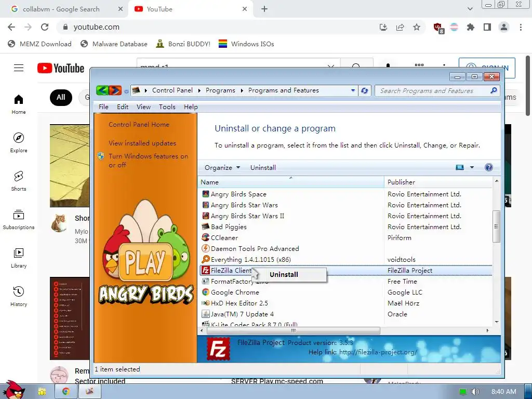Open the uBlock Origin extension icon
Image resolution: width=532 pixels, height=399 pixels.
click(438, 28)
